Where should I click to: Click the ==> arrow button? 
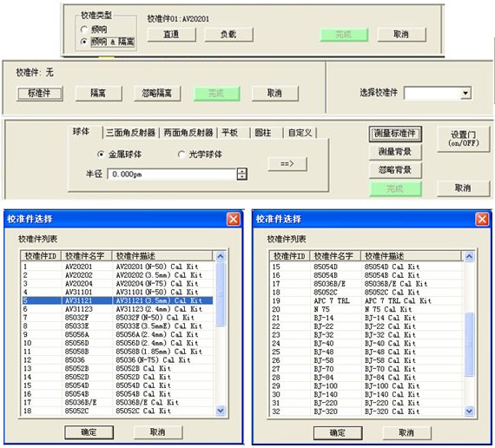(287, 164)
